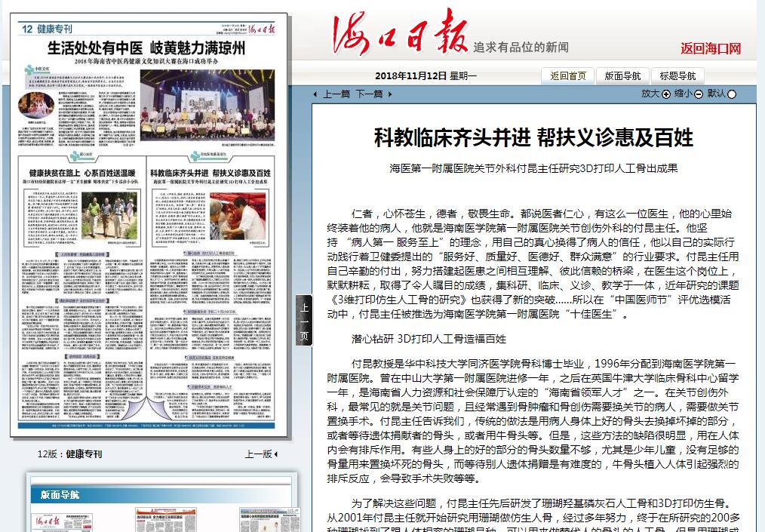Click the right arrow after 下一篇
Screen dimensions: 765x532
(x=390, y=94)
